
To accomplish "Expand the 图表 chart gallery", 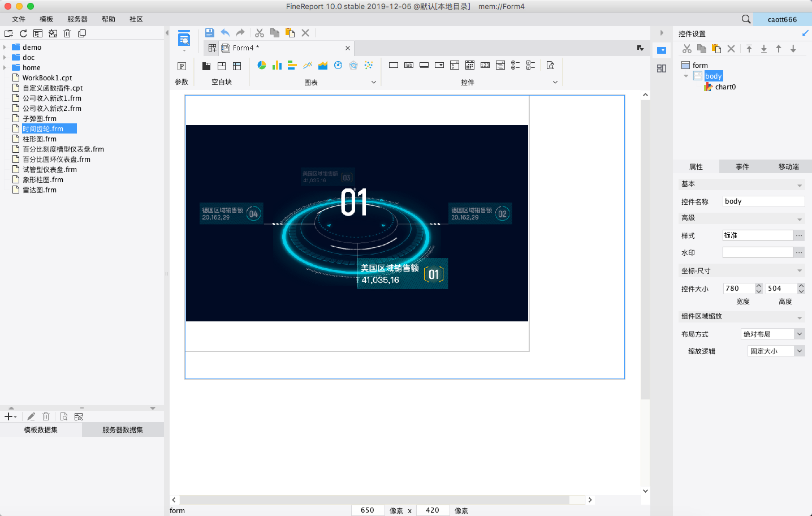I will click(373, 82).
